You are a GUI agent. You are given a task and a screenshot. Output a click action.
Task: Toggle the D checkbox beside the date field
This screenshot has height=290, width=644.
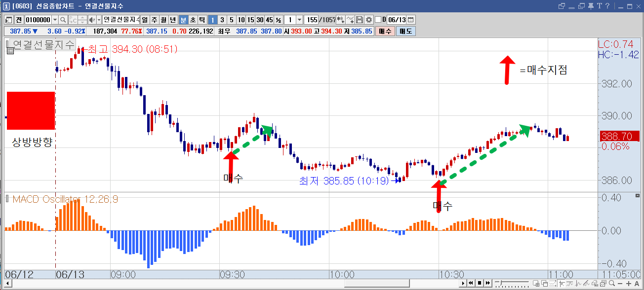(x=378, y=20)
